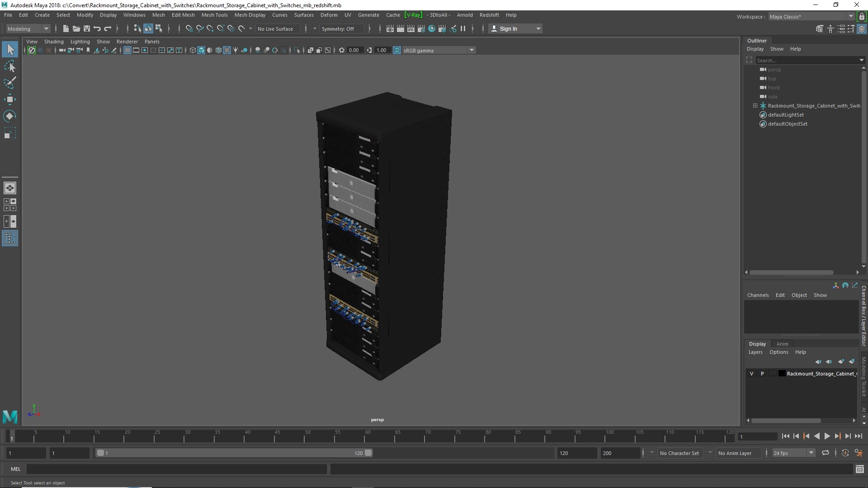Image resolution: width=868 pixels, height=488 pixels.
Task: Click the New scene icon
Action: [66, 28]
